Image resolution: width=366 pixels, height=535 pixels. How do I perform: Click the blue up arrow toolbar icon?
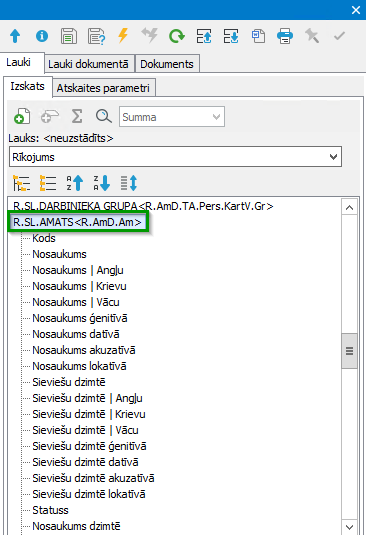click(x=15, y=36)
